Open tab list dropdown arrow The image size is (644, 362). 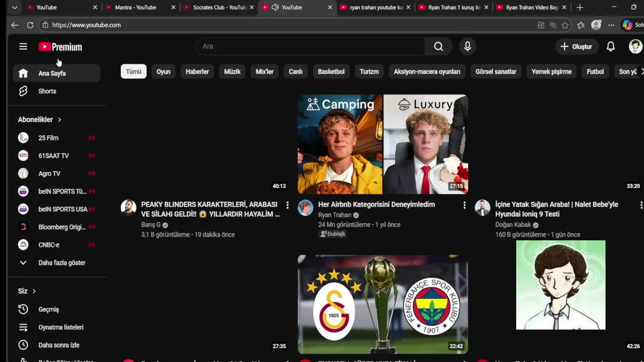coord(15,8)
